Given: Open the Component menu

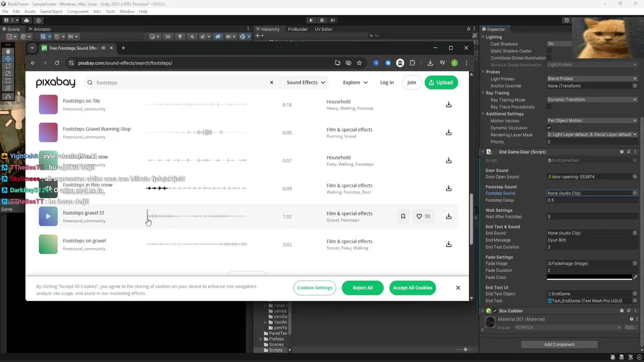Looking at the screenshot, I should pos(77,12).
